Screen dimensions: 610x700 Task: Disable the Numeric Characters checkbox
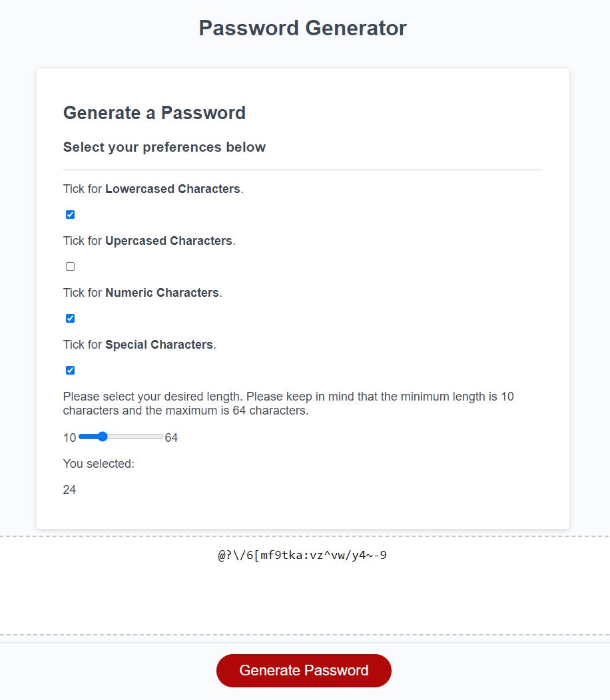tap(70, 318)
